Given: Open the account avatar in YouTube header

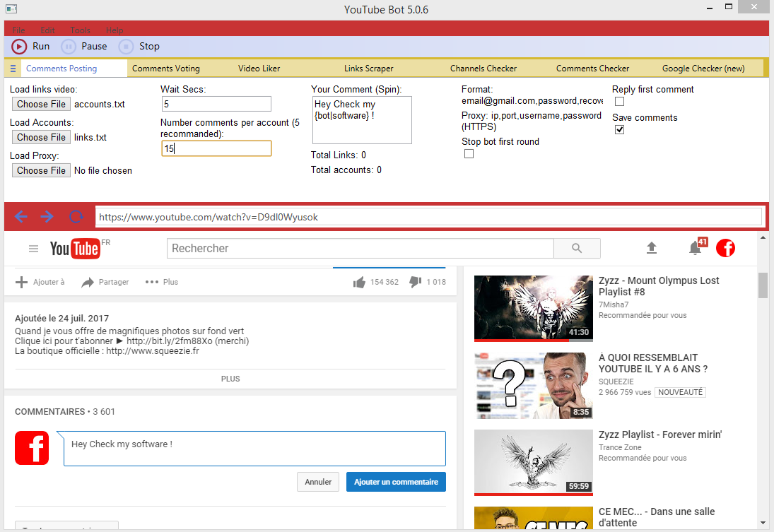Looking at the screenshot, I should 726,248.
